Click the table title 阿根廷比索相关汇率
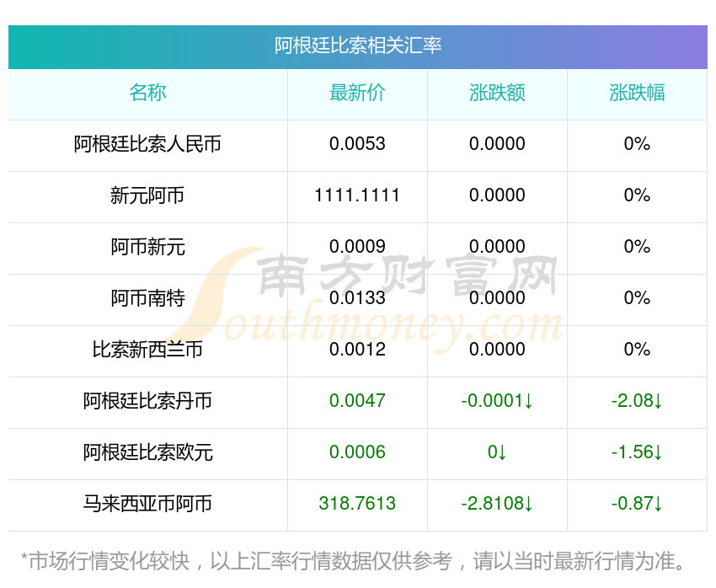 click(x=358, y=45)
